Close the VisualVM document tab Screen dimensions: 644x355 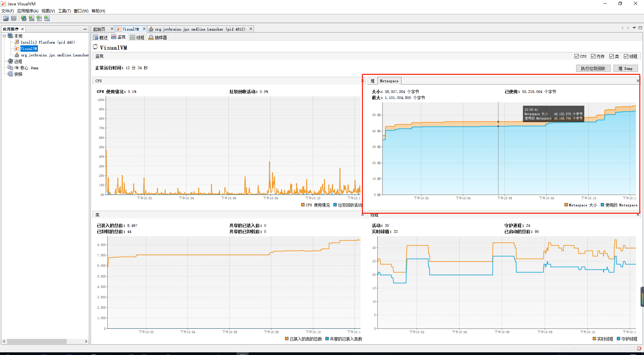coord(144,29)
